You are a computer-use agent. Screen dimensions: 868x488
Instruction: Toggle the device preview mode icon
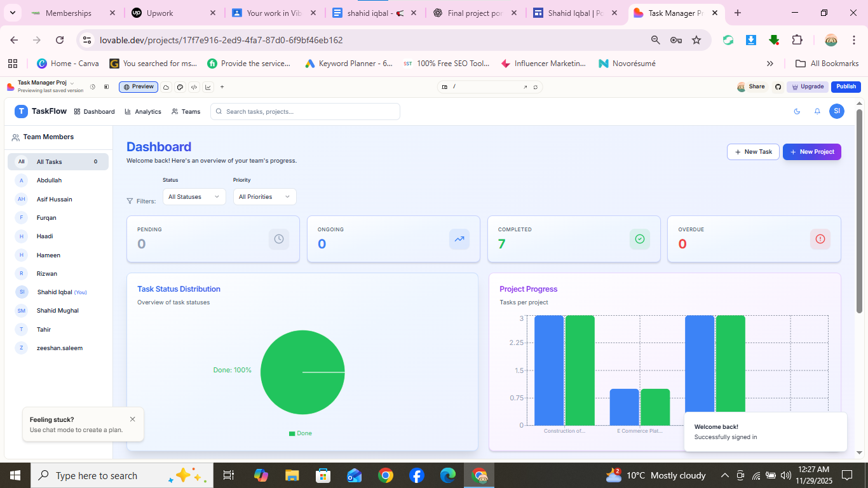tap(106, 87)
